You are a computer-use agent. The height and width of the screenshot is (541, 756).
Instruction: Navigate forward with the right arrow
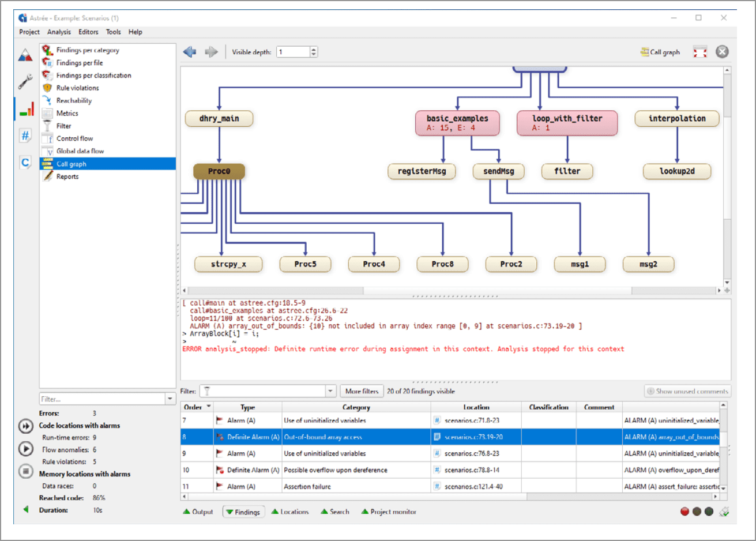212,52
